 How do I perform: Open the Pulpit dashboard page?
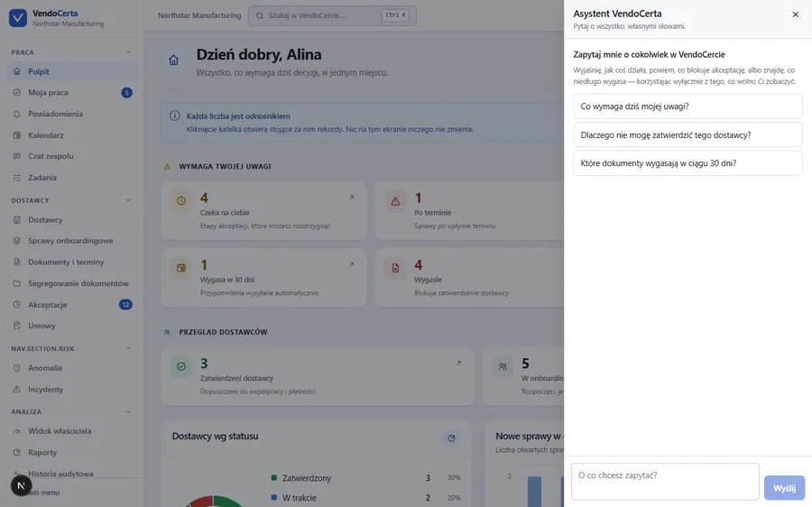(72, 71)
